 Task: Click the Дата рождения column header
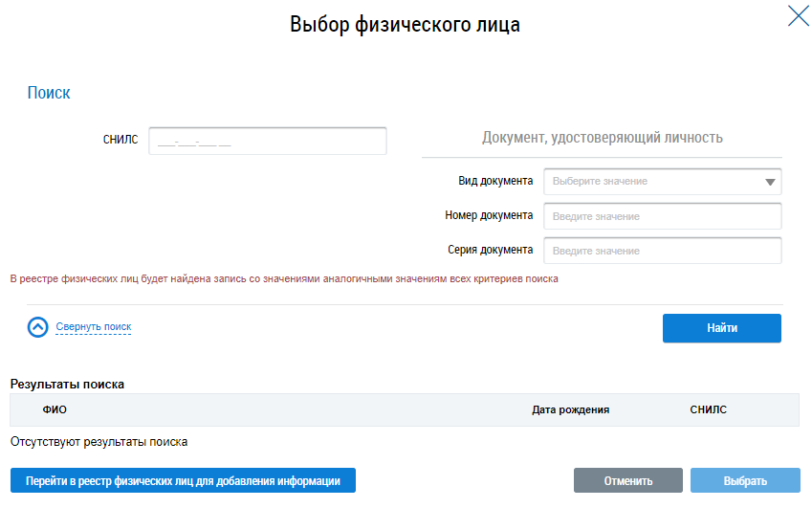570,409
